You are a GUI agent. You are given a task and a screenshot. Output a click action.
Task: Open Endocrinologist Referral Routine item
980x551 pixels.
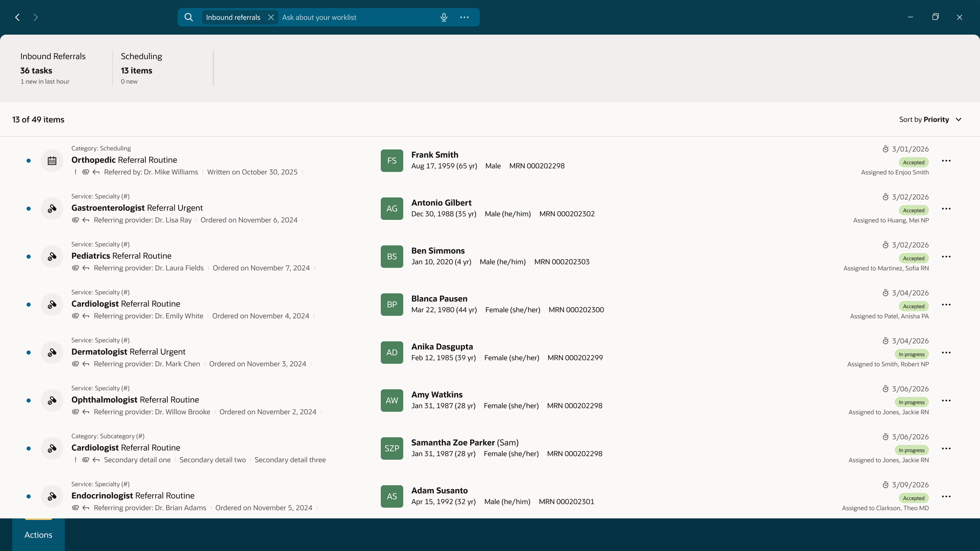[133, 496]
